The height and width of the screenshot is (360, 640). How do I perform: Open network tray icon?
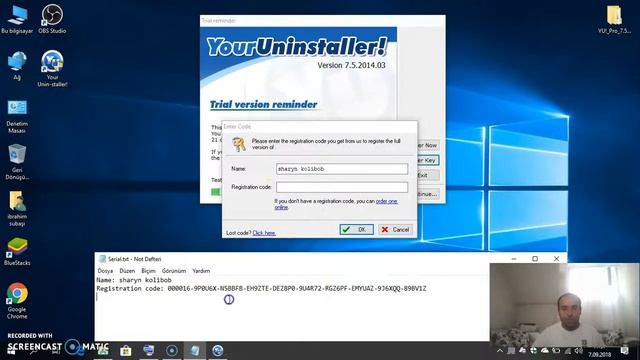(x=567, y=351)
